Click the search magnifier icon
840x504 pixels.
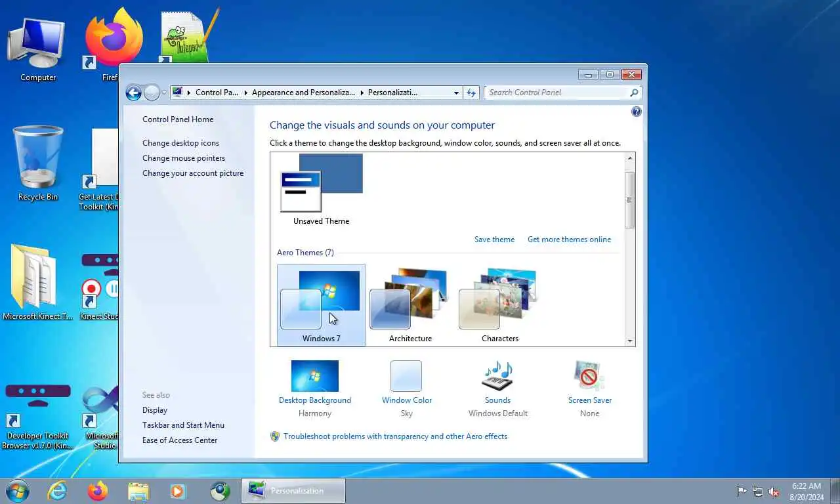pyautogui.click(x=634, y=93)
